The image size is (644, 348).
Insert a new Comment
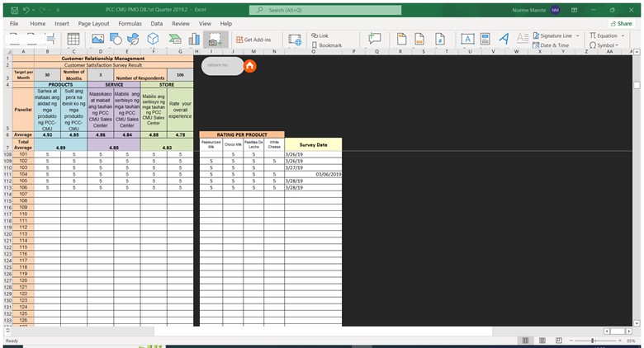point(374,39)
